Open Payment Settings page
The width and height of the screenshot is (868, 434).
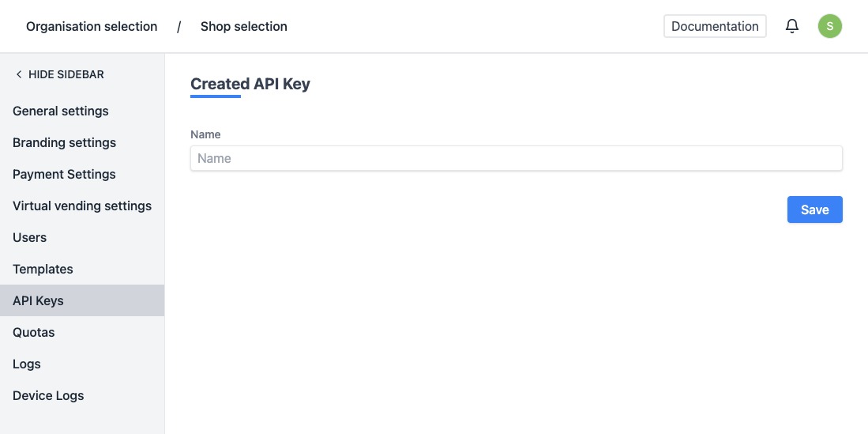pos(64,174)
